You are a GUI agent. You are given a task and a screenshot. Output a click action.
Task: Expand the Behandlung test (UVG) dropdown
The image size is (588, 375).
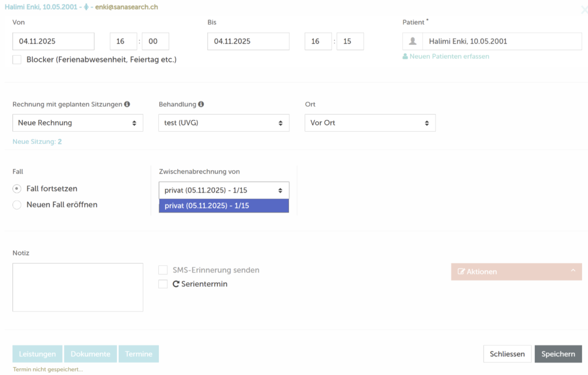point(224,123)
